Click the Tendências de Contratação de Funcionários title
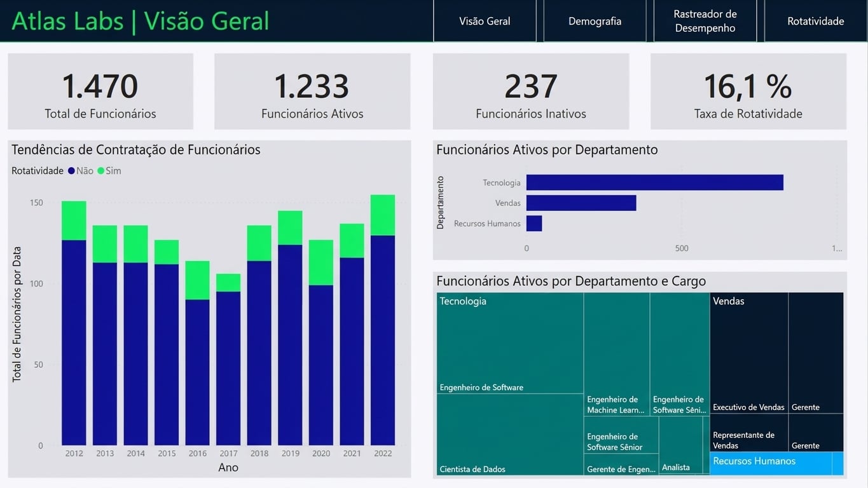 coord(136,150)
